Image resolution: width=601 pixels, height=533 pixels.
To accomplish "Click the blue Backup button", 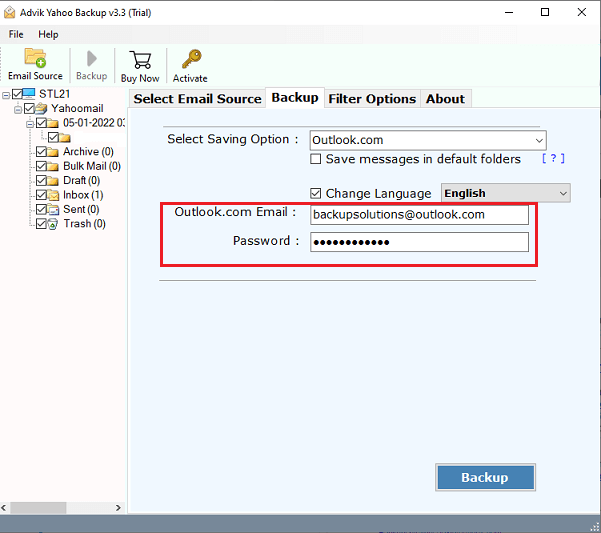I will (x=485, y=477).
